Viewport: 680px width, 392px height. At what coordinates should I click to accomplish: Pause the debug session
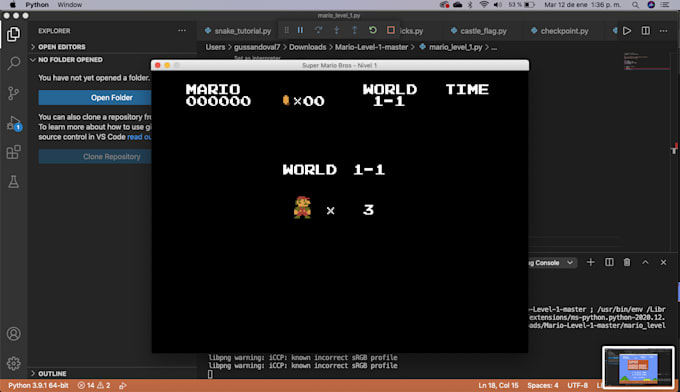pos(301,30)
